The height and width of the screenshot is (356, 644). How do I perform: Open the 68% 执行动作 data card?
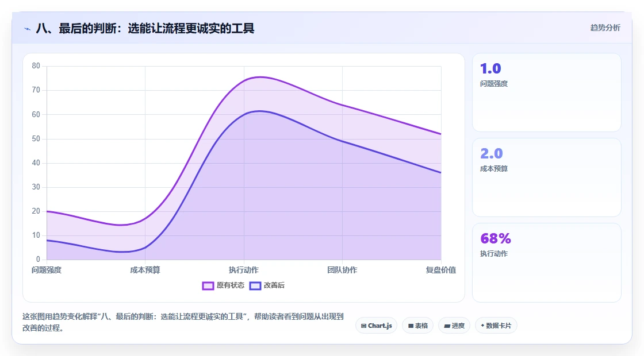(547, 262)
